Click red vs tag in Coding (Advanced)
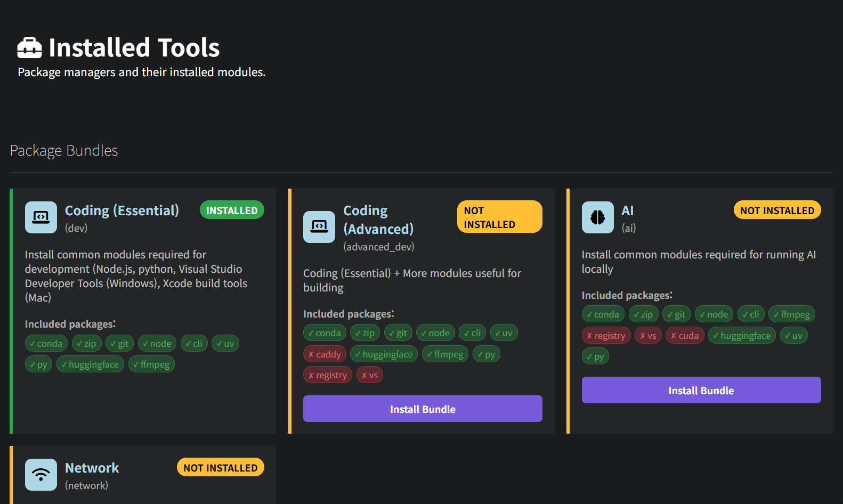This screenshot has height=504, width=843. pyautogui.click(x=370, y=375)
